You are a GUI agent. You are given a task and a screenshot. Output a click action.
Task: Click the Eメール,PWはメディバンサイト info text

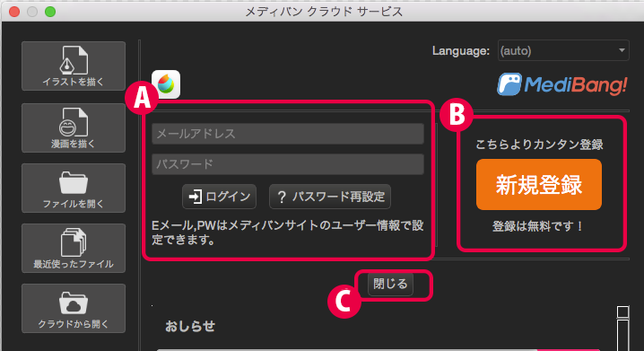click(x=288, y=233)
